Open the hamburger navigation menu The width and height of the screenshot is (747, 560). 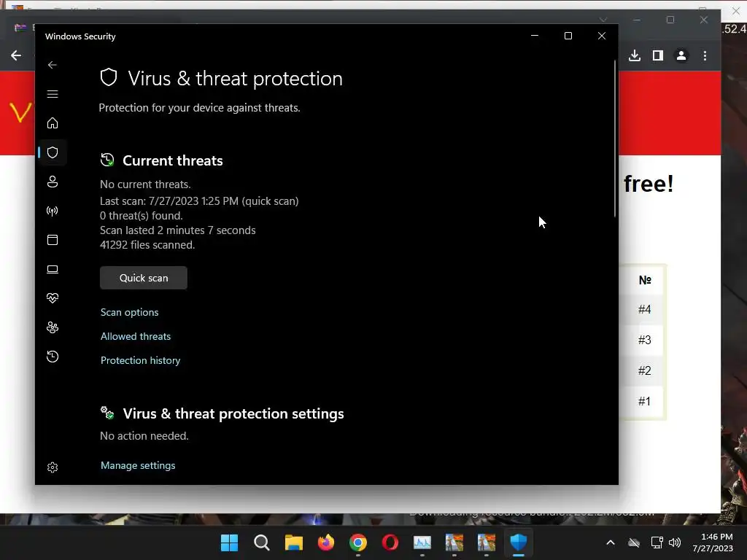53,94
